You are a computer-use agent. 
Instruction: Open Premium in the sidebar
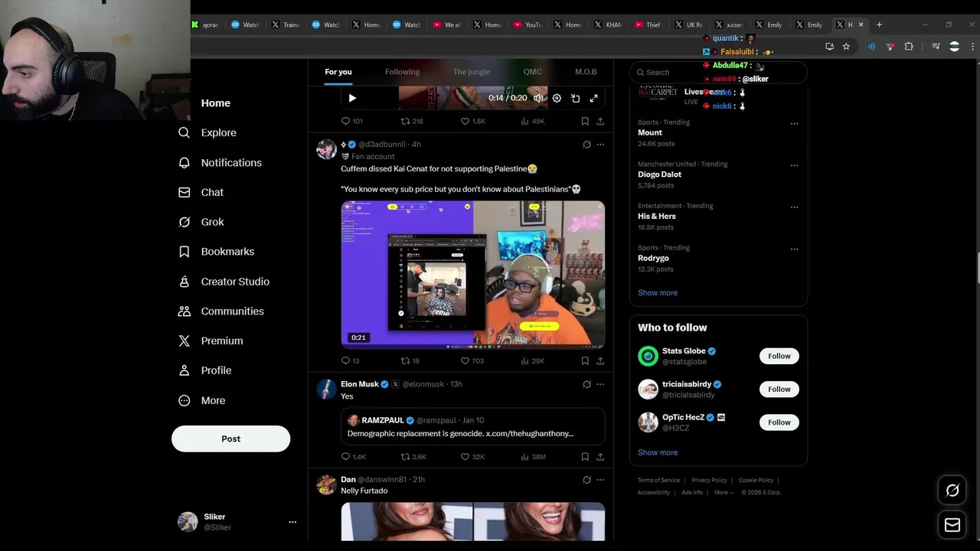[211, 341]
